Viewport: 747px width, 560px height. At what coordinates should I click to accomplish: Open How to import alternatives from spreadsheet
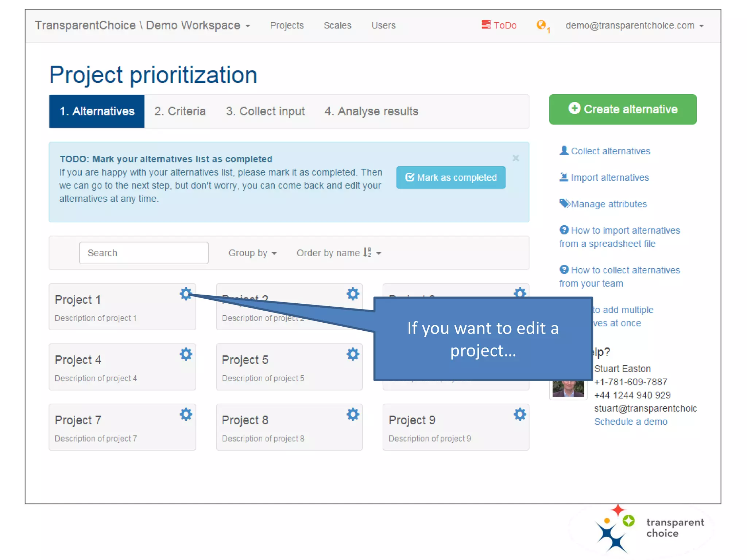(x=619, y=237)
